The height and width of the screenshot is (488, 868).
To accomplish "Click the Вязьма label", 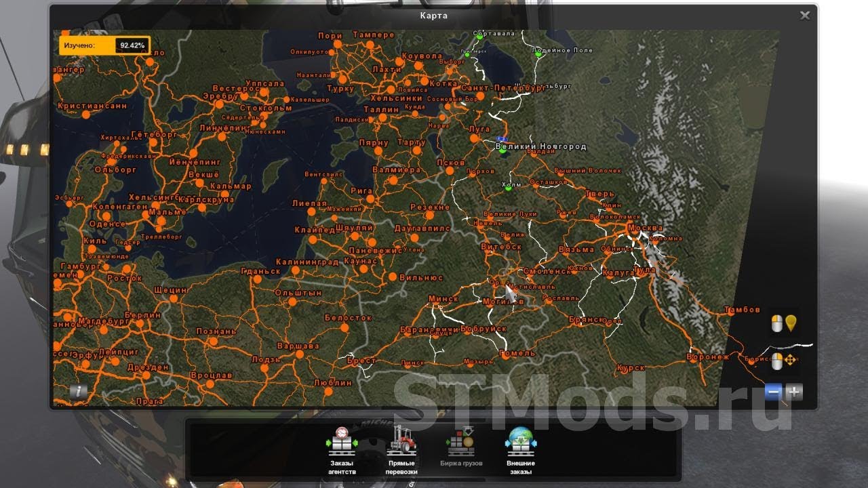I will pyautogui.click(x=577, y=249).
